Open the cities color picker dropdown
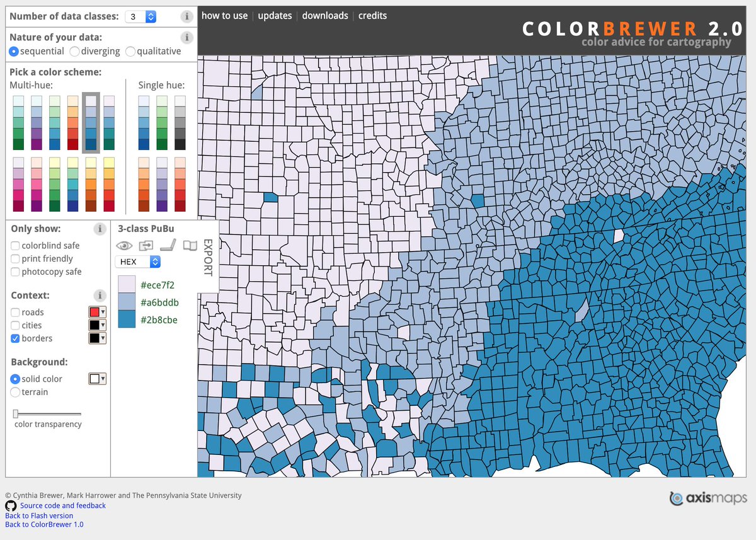 click(x=97, y=325)
